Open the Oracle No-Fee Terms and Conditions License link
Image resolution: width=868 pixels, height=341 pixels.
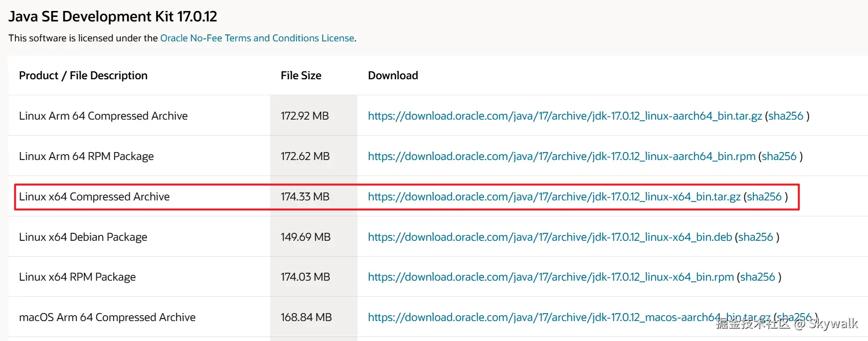tap(257, 38)
